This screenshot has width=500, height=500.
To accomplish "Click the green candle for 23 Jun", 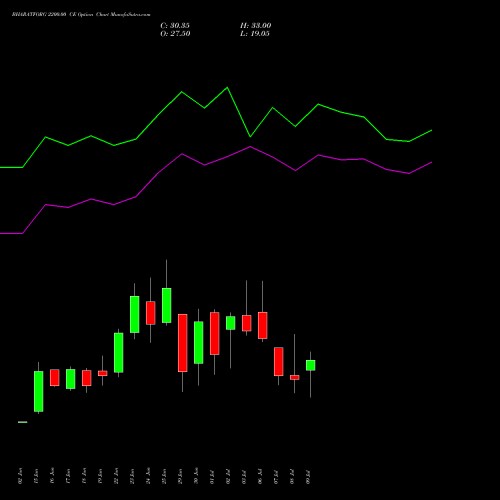I will (135, 314).
